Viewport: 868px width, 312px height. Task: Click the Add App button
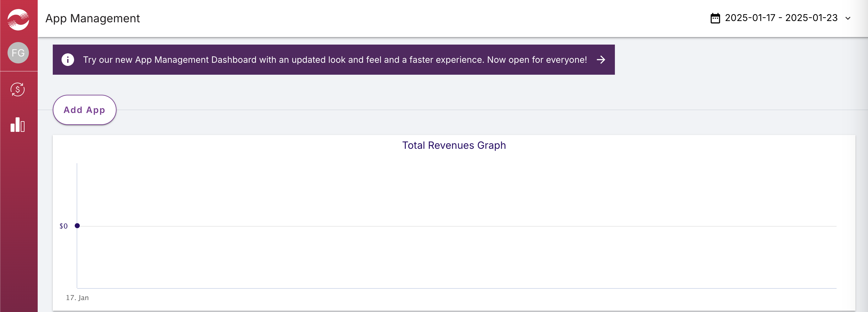[84, 110]
